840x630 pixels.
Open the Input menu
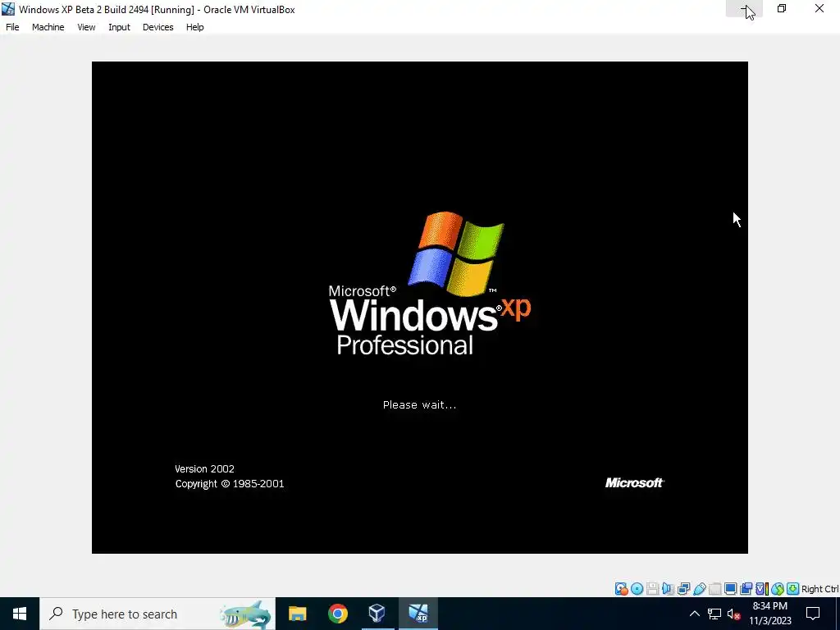tap(119, 27)
